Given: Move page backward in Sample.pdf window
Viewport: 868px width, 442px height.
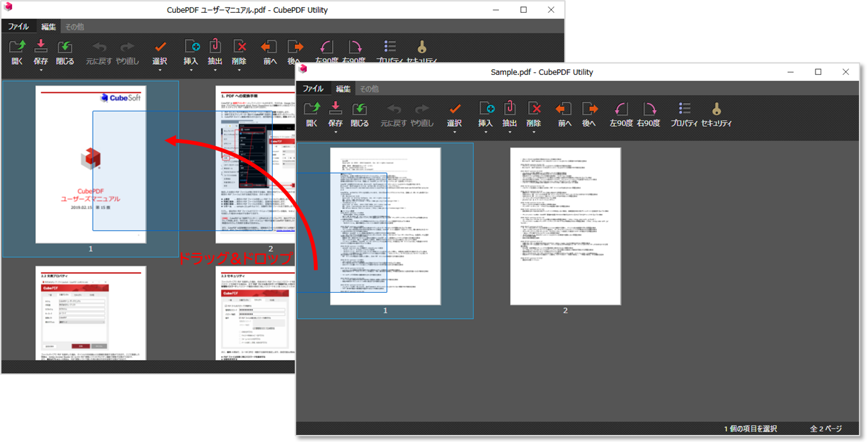Looking at the screenshot, I should tap(589, 108).
